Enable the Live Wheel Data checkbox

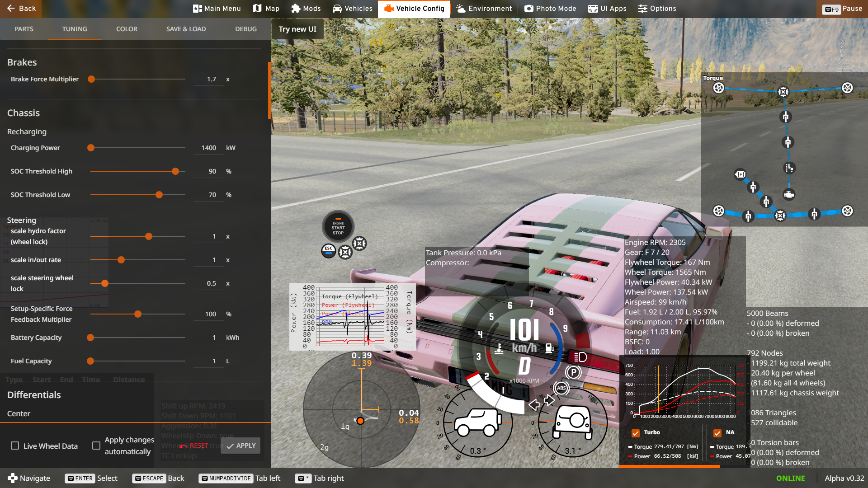pos(15,446)
